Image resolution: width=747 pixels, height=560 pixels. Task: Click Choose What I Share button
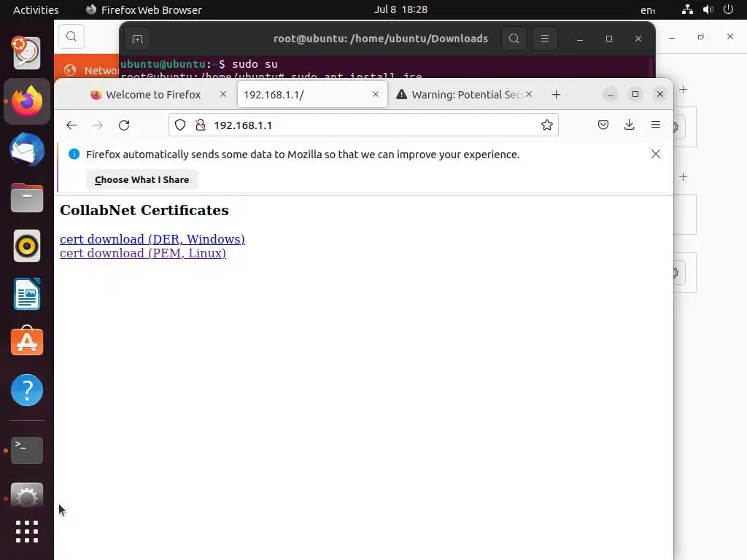142,180
